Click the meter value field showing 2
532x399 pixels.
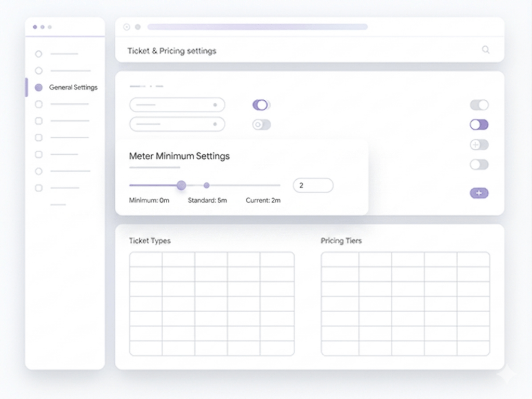(313, 185)
